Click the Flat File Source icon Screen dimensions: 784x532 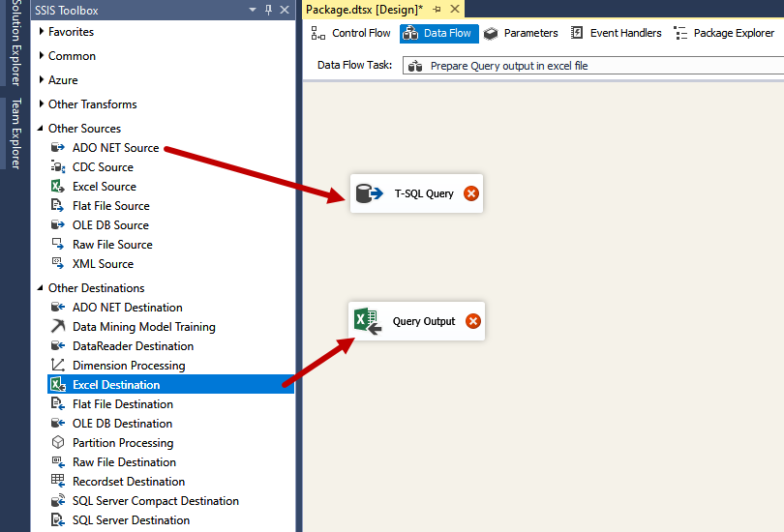point(58,205)
